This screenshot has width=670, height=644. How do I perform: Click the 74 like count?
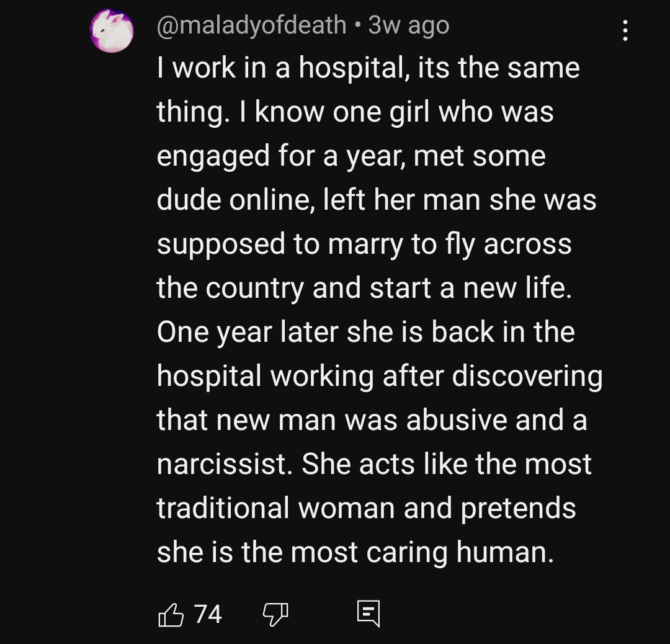click(208, 614)
